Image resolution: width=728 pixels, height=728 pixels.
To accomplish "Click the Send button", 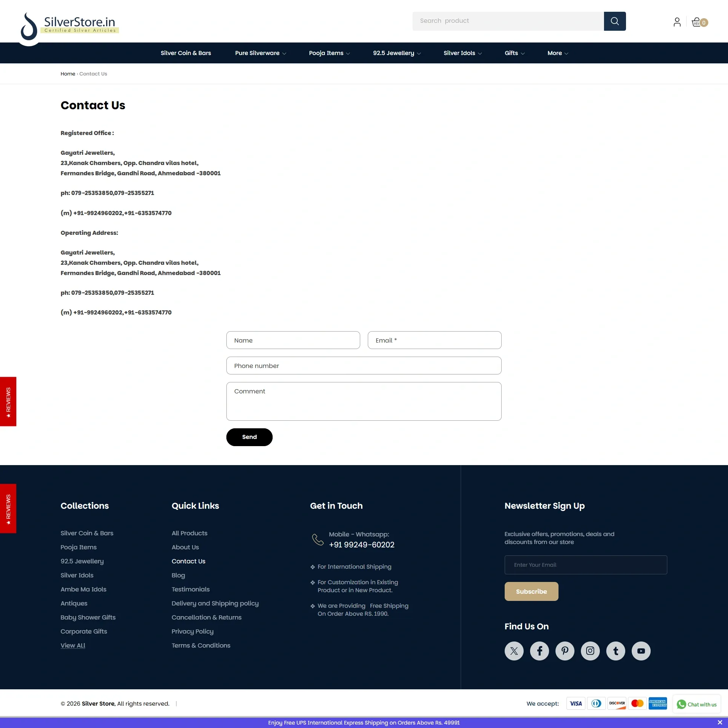I will point(249,437).
